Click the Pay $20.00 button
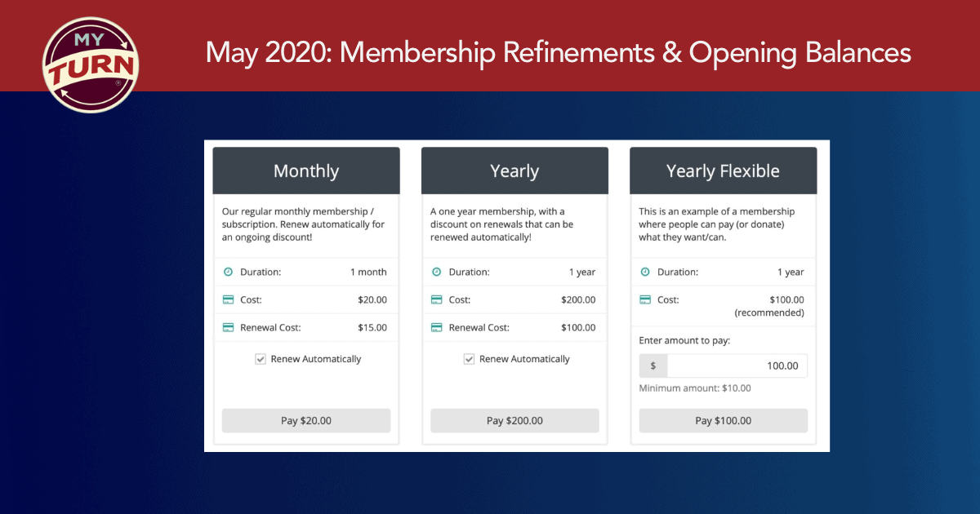The width and height of the screenshot is (980, 514). click(x=305, y=420)
